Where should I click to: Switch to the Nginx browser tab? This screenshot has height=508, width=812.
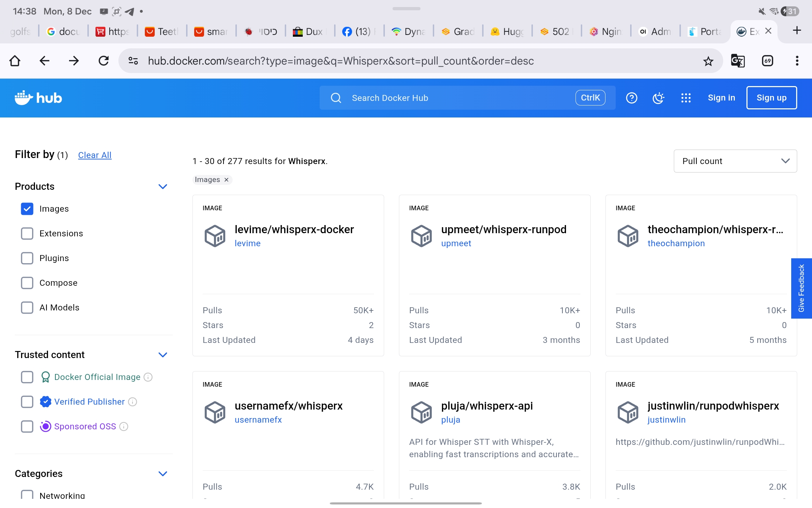click(606, 31)
